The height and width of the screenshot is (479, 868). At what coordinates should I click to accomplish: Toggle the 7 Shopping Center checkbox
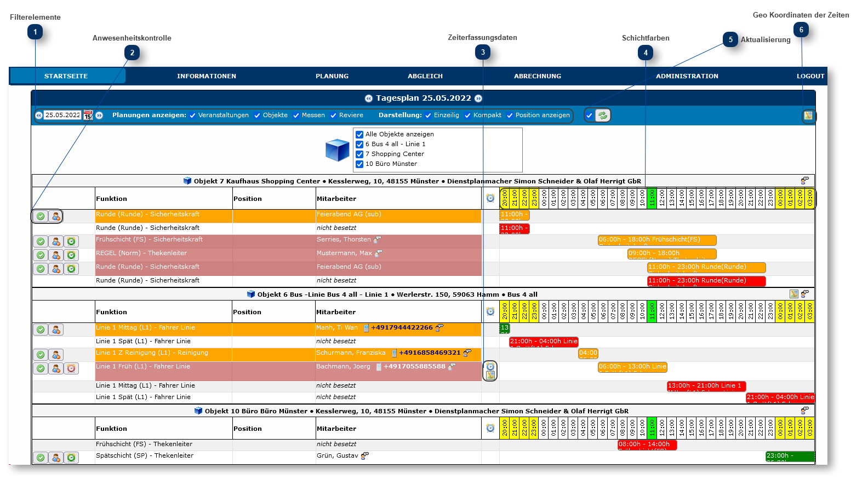tap(359, 154)
